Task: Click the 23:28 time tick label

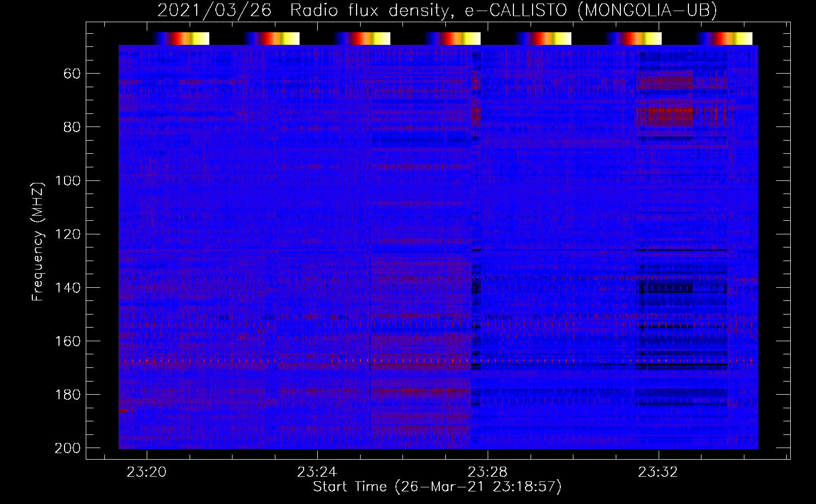Action: click(488, 472)
